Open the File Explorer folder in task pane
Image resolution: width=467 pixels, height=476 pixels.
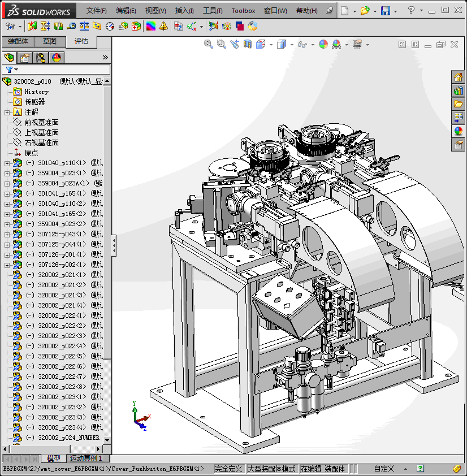458,104
